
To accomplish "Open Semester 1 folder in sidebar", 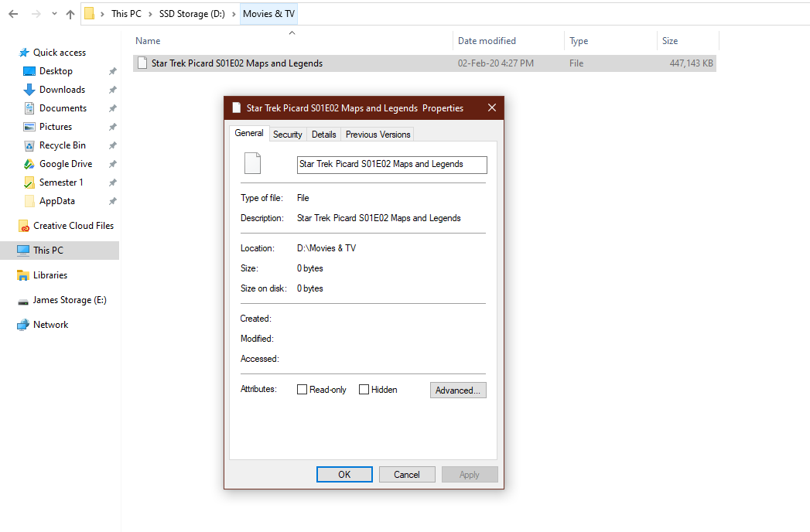I will [61, 182].
